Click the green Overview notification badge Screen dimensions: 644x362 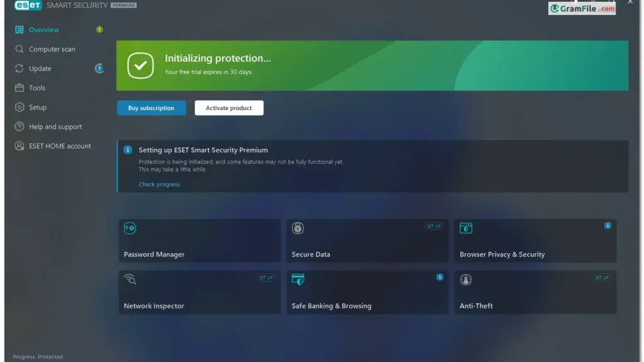click(x=99, y=30)
